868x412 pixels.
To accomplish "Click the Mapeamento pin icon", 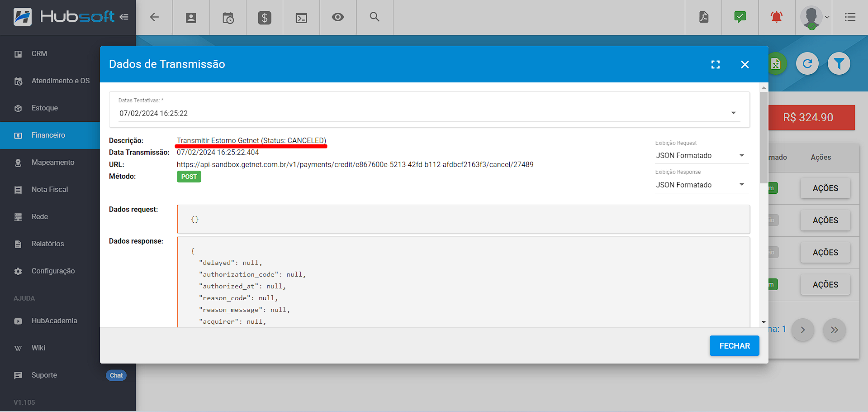I will tap(18, 163).
